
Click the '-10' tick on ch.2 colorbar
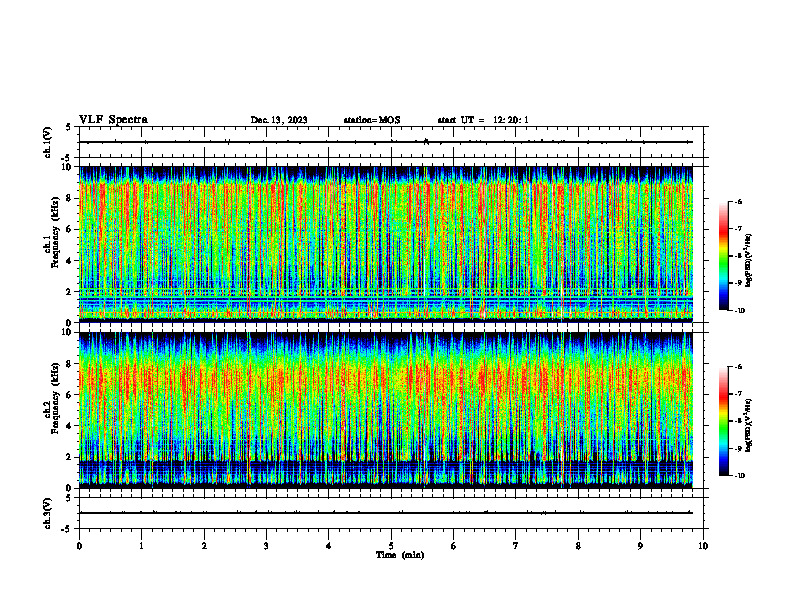point(739,476)
